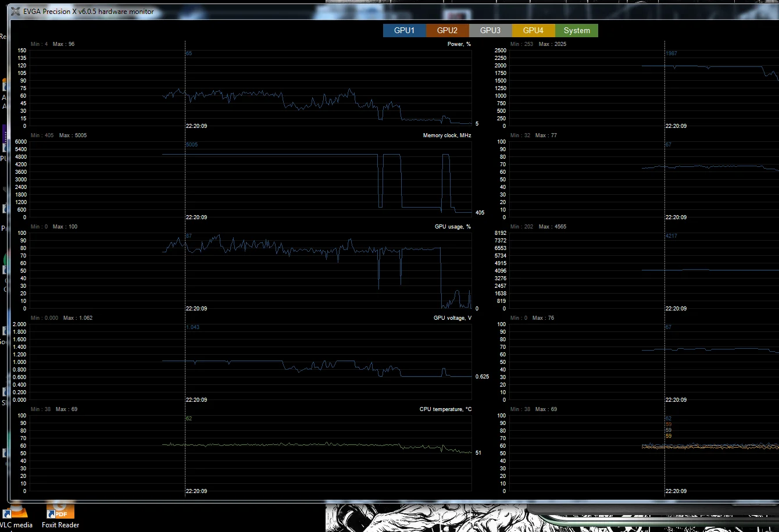Show the System tab
The height and width of the screenshot is (532, 779).
(x=577, y=31)
